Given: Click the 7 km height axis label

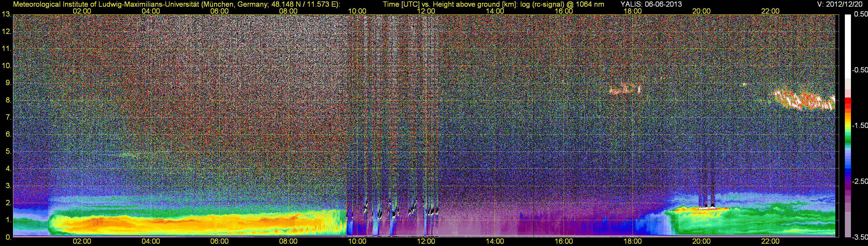Looking at the screenshot, I should pos(8,117).
